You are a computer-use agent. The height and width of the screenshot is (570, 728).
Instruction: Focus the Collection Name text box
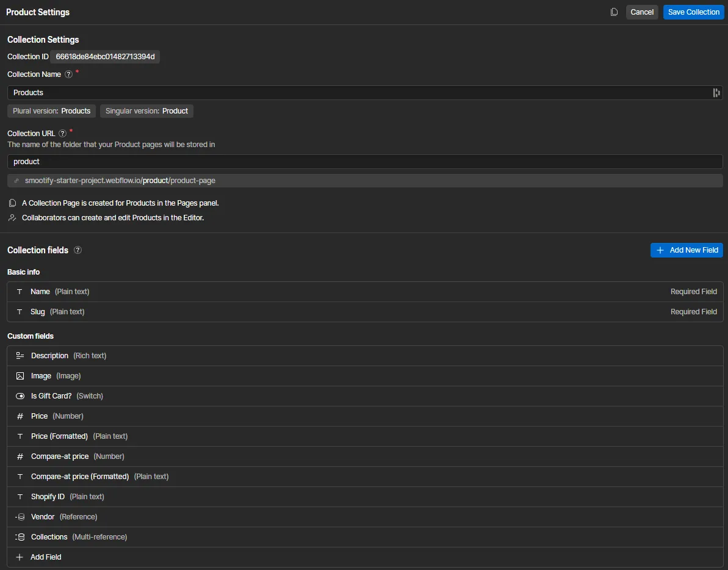[x=360, y=93]
